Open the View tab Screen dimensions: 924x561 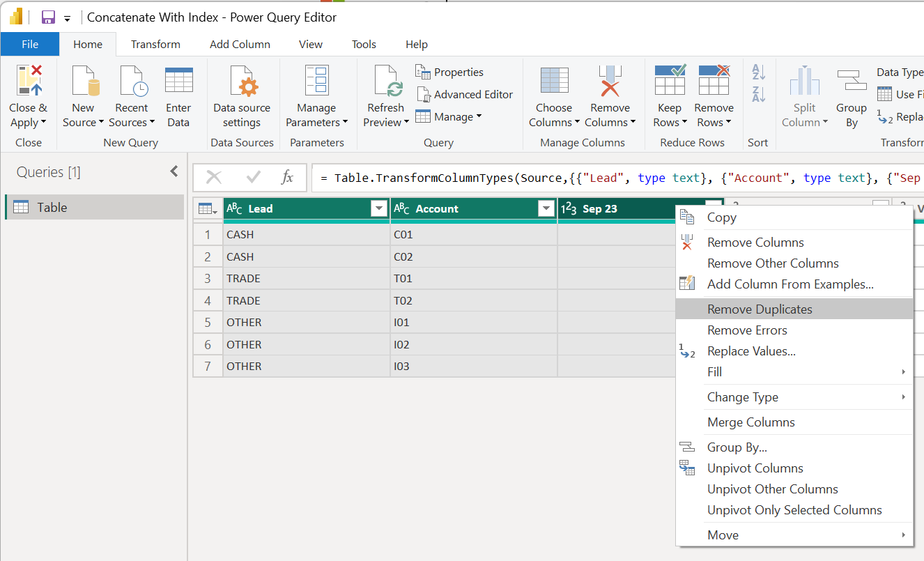point(311,44)
